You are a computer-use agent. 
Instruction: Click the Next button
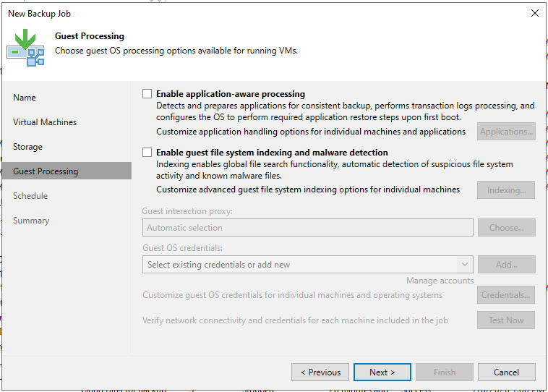click(x=382, y=372)
